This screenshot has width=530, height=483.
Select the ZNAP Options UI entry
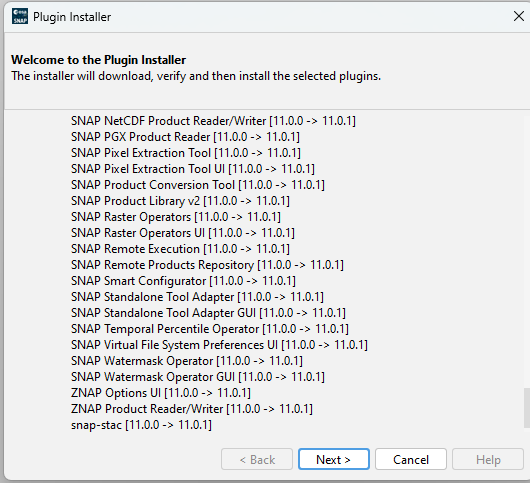point(161,393)
